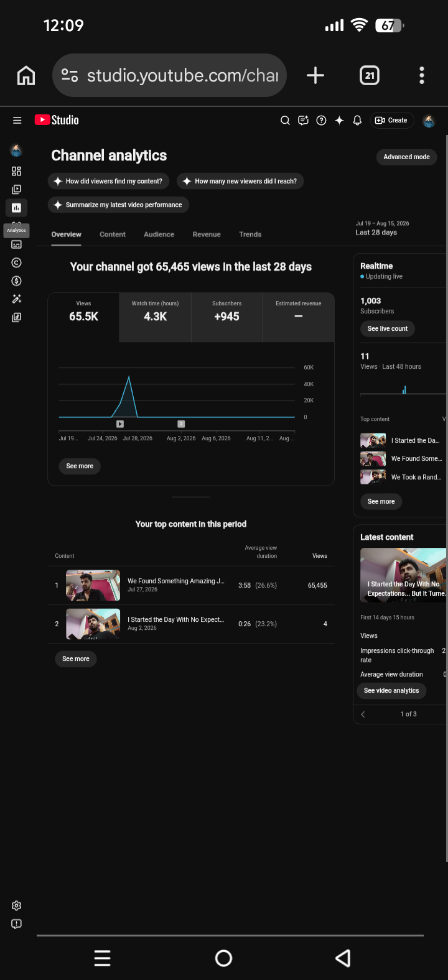Image resolution: width=448 pixels, height=980 pixels.
Task: Click the YouTube Studio logo
Action: 57,120
